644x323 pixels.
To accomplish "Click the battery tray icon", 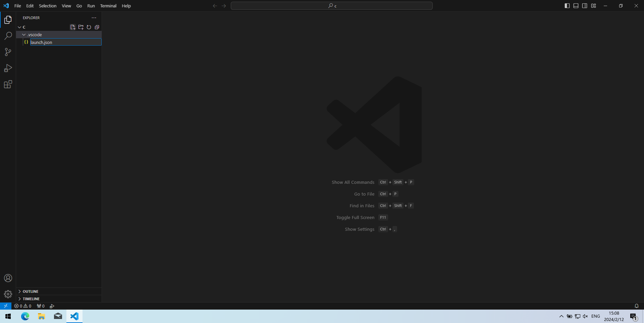I will click(570, 316).
